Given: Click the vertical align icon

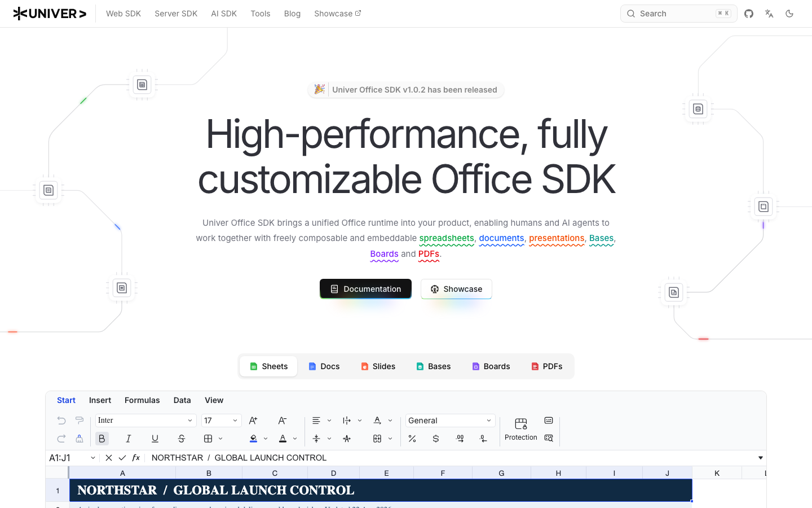Looking at the screenshot, I should pos(316,439).
